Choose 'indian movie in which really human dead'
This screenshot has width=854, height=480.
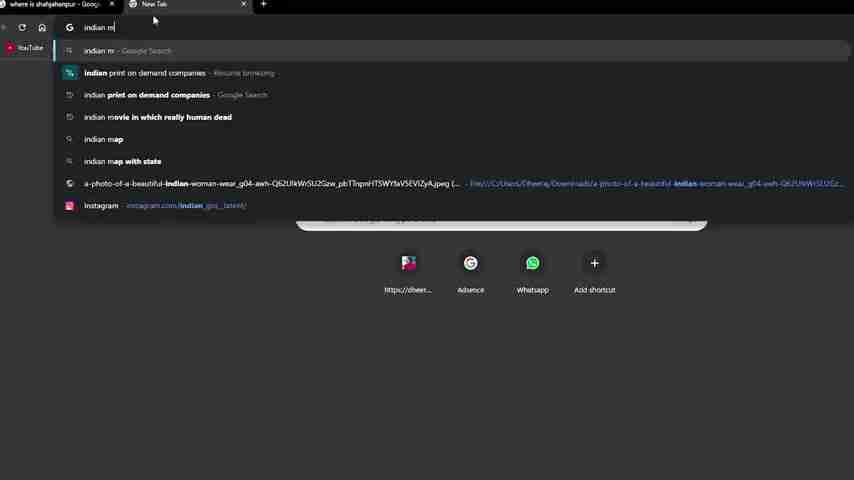pyautogui.click(x=158, y=117)
